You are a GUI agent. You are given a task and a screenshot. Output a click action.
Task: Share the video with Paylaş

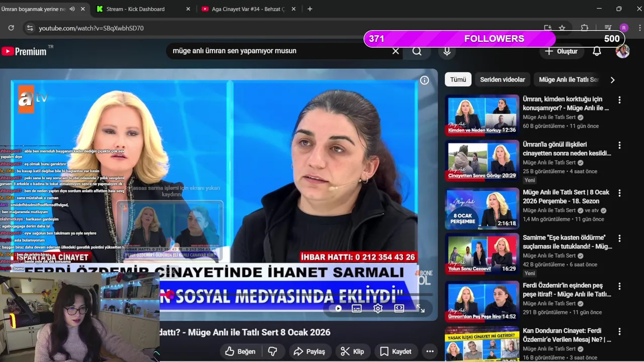pyautogui.click(x=309, y=351)
